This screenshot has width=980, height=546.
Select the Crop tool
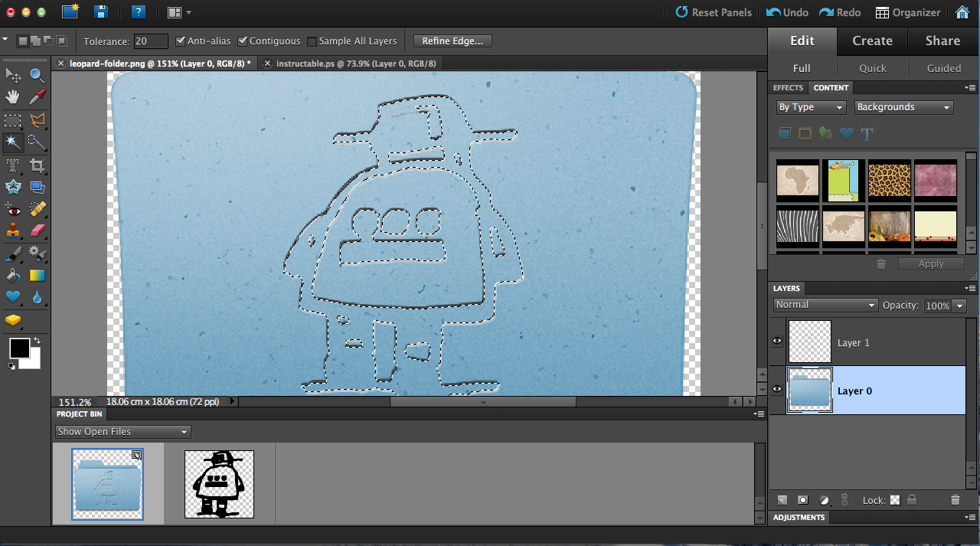(x=37, y=165)
